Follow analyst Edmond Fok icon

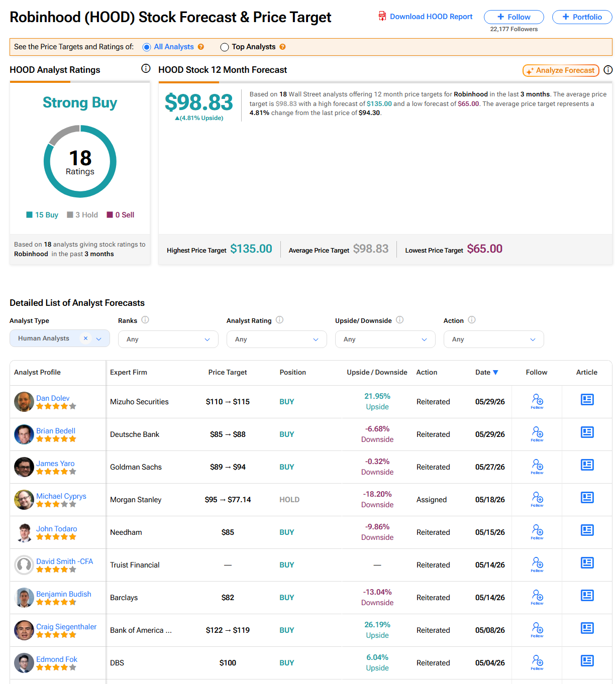[537, 662]
